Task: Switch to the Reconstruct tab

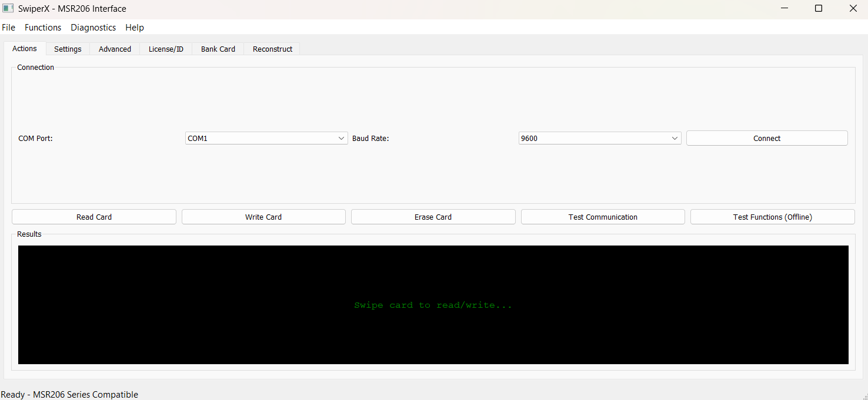Action: click(x=272, y=49)
